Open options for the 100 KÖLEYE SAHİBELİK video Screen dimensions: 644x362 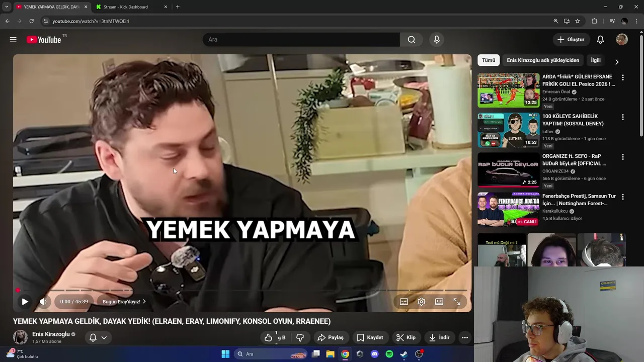[623, 117]
